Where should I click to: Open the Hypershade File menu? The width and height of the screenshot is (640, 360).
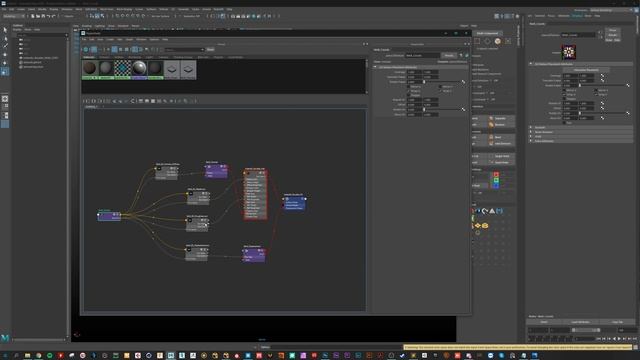[x=84, y=40]
